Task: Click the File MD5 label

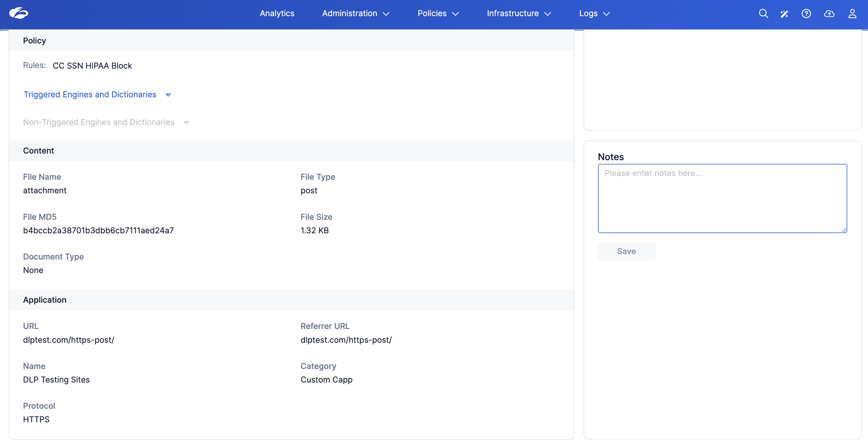Action: click(40, 217)
